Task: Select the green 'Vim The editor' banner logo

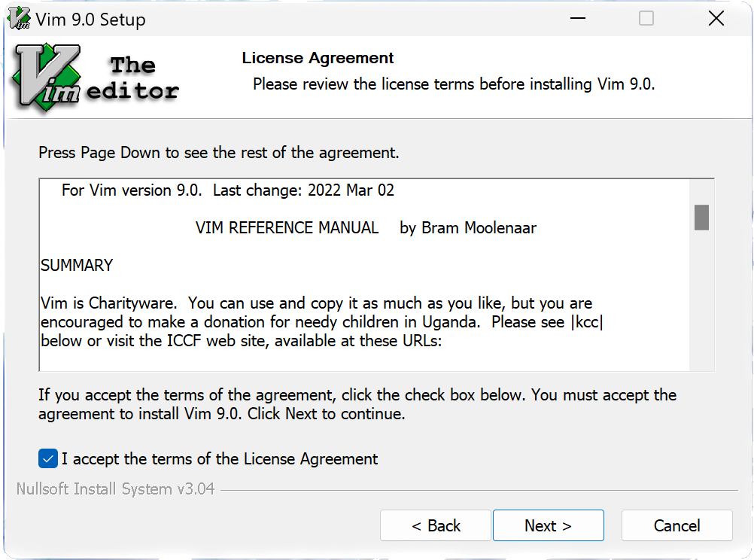Action: pos(93,75)
